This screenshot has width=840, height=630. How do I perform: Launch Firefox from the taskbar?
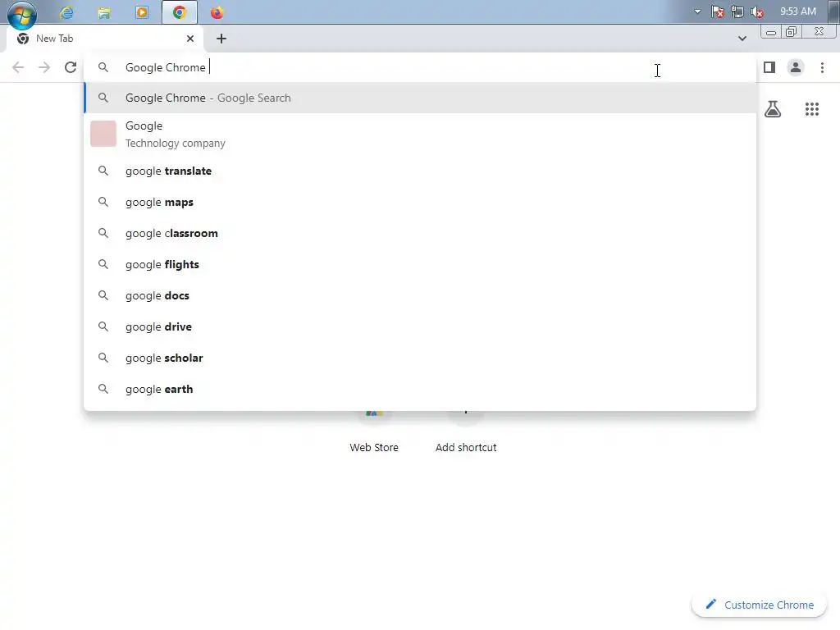tap(217, 12)
